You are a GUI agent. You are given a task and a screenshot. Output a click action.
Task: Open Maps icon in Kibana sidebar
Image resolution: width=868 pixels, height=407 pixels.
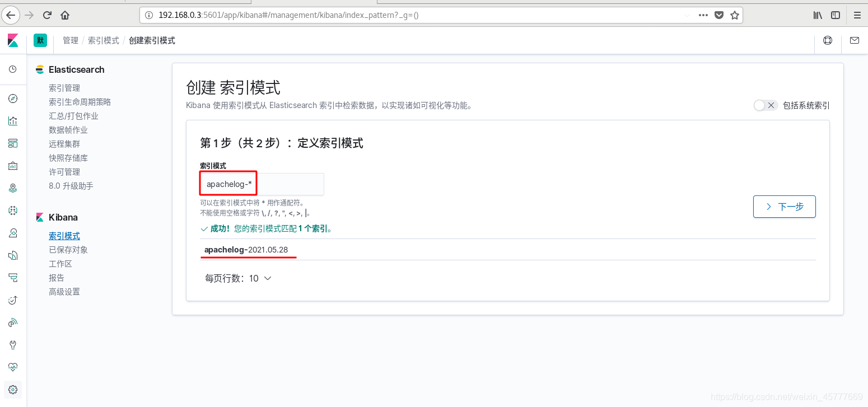point(13,188)
